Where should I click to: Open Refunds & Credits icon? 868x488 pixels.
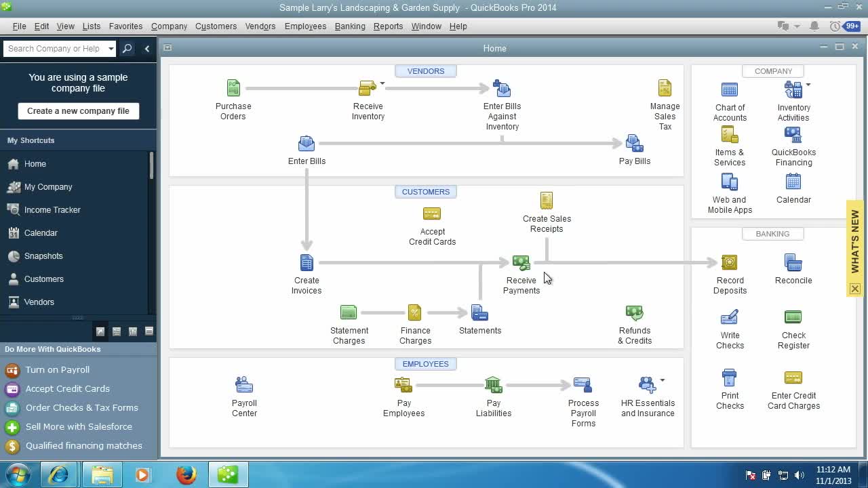(635, 312)
